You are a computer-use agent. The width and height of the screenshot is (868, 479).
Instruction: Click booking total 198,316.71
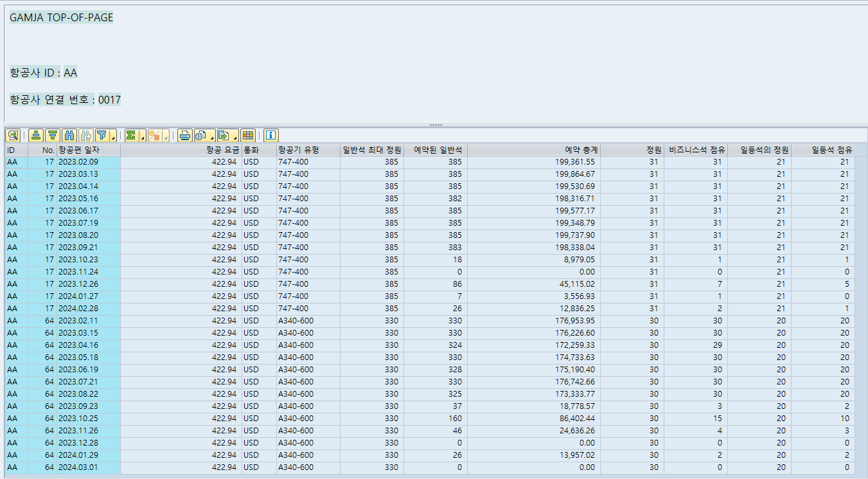[x=533, y=199]
